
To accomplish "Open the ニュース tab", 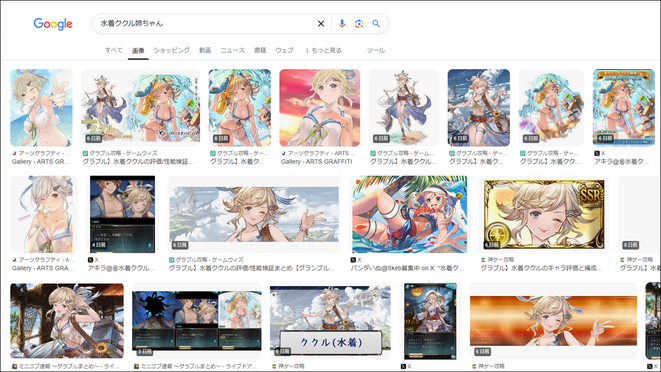I will (x=232, y=50).
